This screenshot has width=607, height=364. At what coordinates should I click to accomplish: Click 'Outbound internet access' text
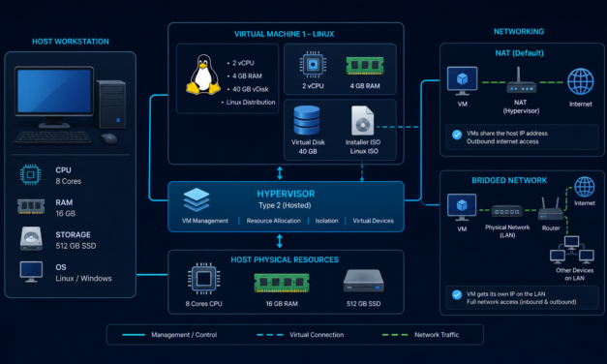502,141
